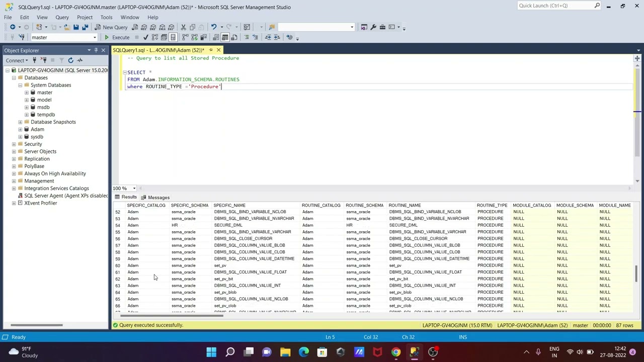Screen dimensions: 644x362
Task: Open the Tools menu
Action: pos(106,17)
